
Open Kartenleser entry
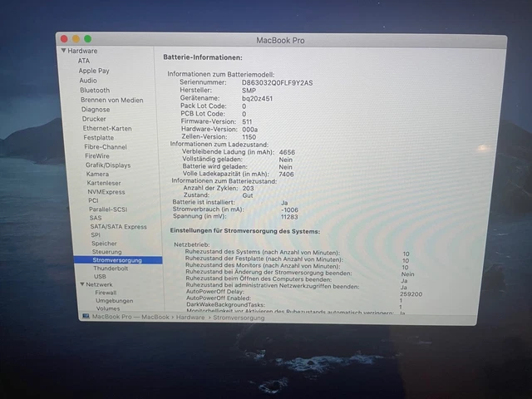[x=104, y=183]
